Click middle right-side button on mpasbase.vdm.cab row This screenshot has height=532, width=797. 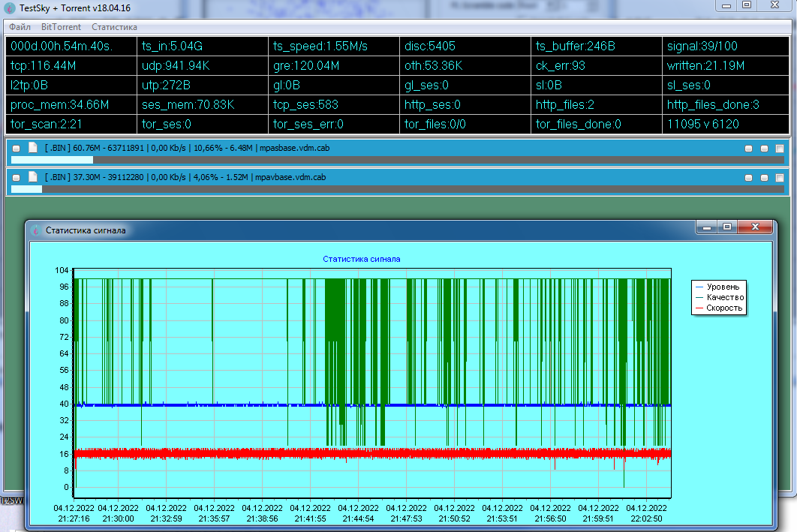coord(764,149)
